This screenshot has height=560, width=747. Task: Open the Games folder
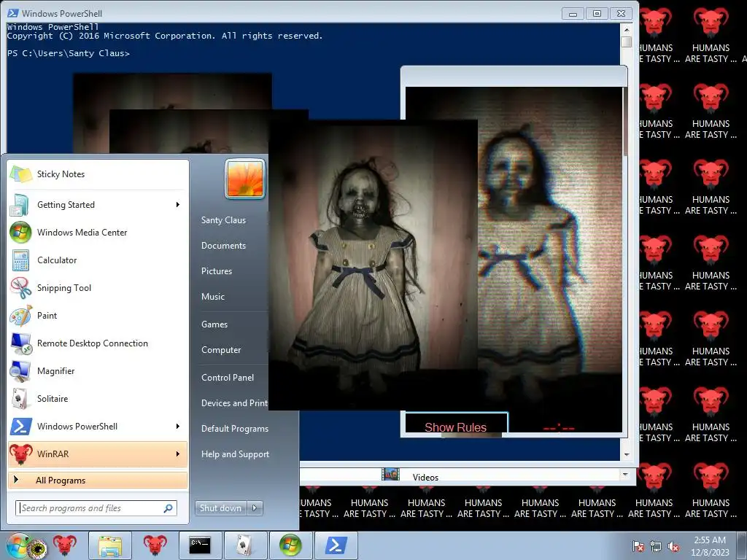pyautogui.click(x=214, y=324)
